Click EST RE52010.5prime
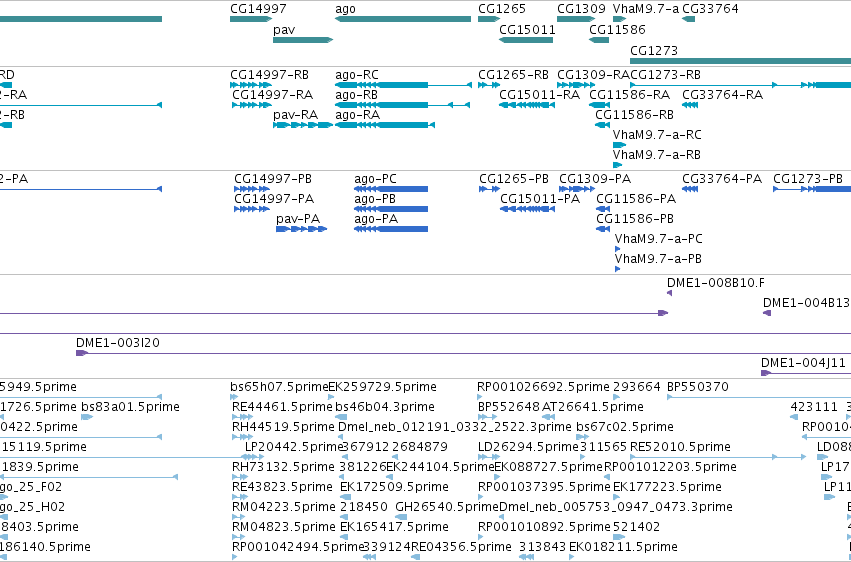 tap(718, 458)
